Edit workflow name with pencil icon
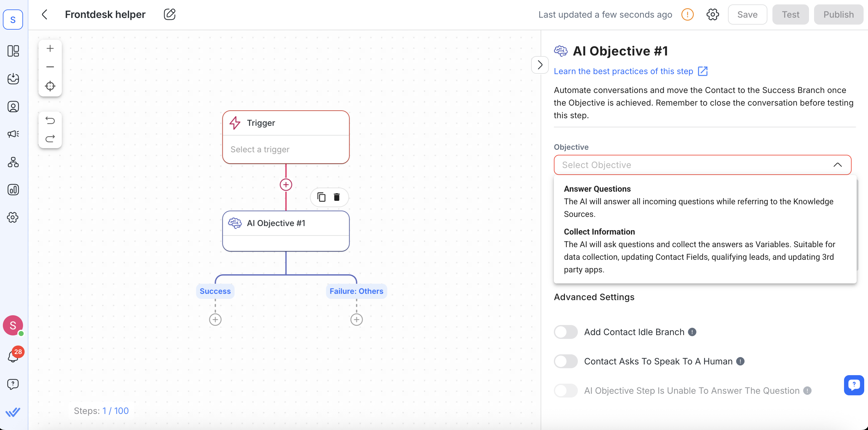This screenshot has height=430, width=868. [169, 15]
